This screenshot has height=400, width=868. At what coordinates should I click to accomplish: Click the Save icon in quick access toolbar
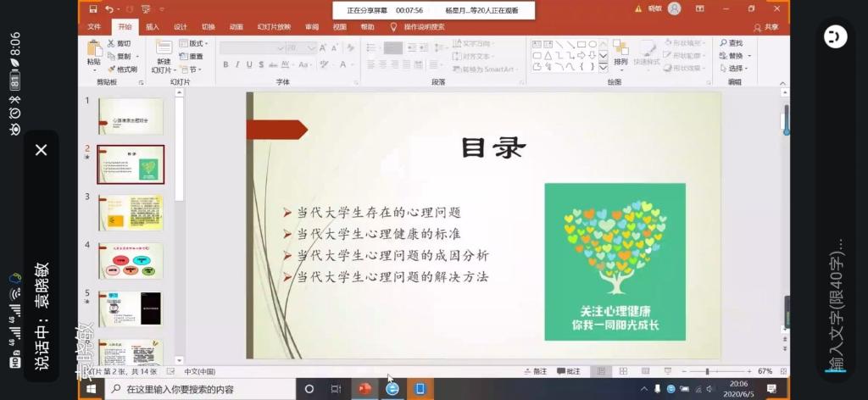[92, 9]
